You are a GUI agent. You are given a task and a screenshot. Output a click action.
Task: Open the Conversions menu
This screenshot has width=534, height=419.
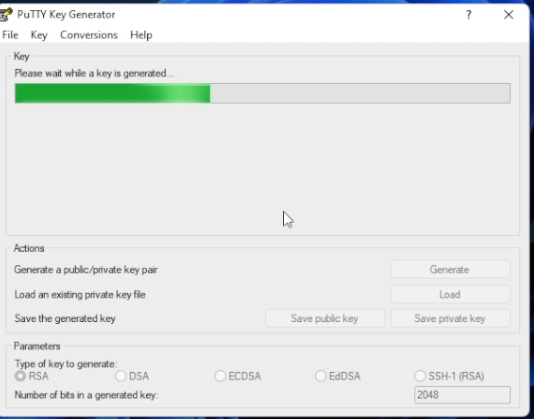89,35
